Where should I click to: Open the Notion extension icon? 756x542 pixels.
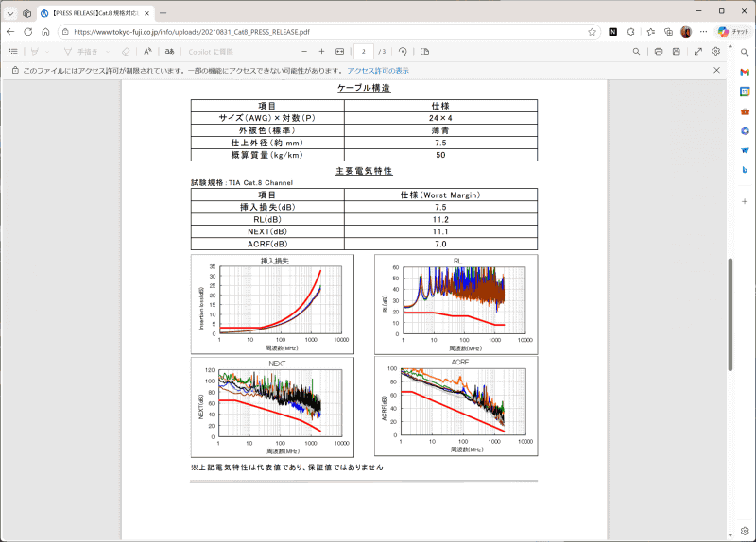(612, 32)
